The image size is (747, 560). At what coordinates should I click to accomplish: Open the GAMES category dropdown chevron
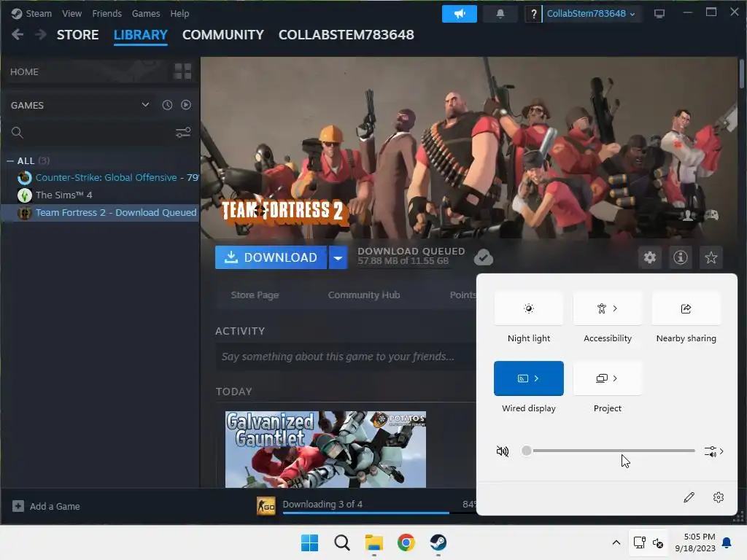pyautogui.click(x=145, y=105)
